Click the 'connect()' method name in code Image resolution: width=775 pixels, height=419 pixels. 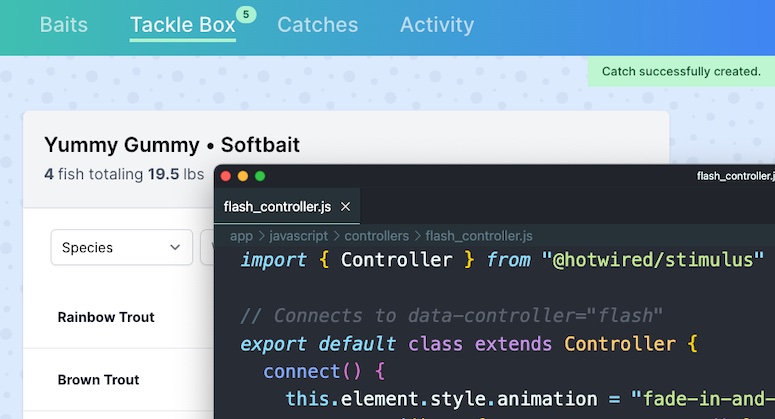[312, 371]
